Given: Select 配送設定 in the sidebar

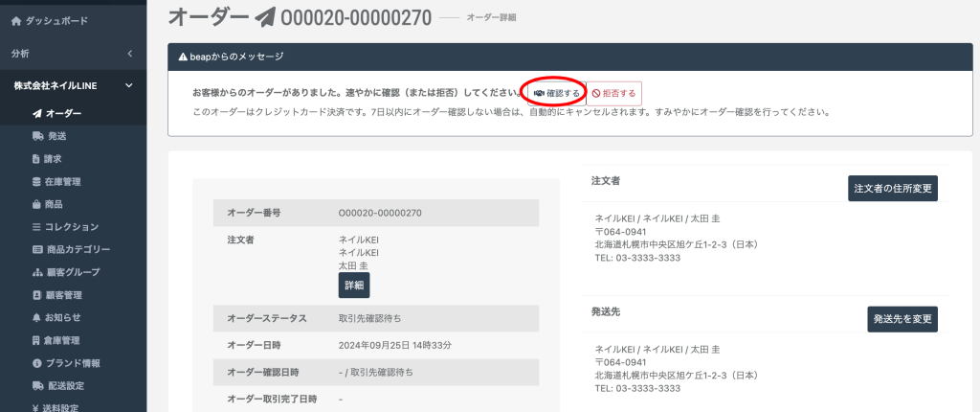Looking at the screenshot, I should coord(64,386).
